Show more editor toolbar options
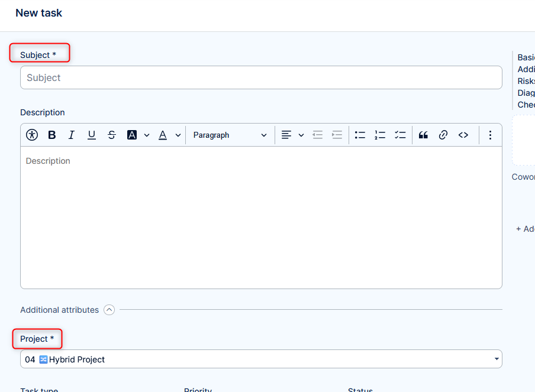 [x=490, y=135]
